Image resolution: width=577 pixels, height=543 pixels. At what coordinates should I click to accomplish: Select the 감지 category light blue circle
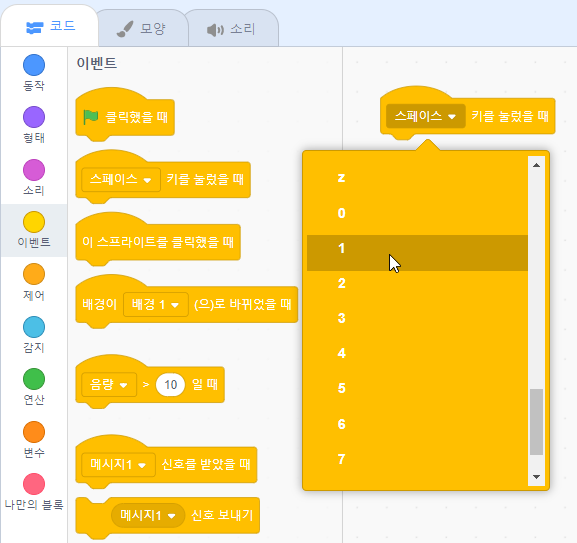pos(34,327)
